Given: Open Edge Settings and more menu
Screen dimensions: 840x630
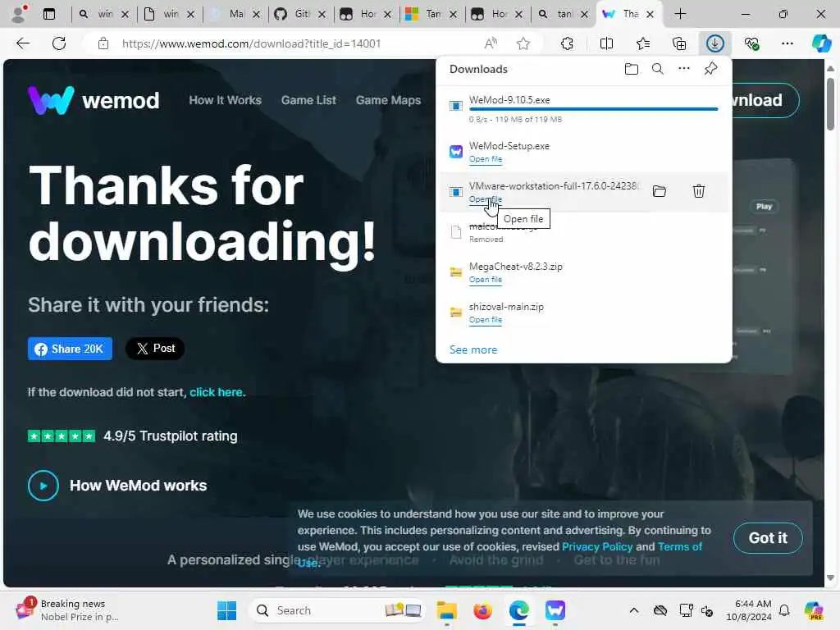Looking at the screenshot, I should (787, 43).
